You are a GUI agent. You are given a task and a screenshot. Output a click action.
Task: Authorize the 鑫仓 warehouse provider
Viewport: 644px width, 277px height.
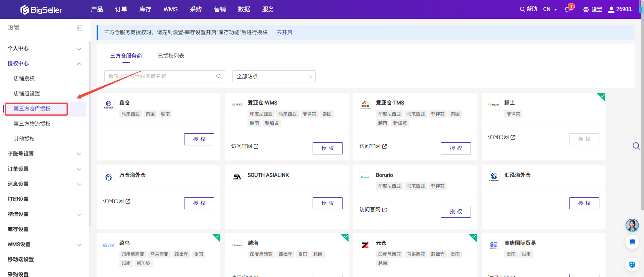[199, 139]
